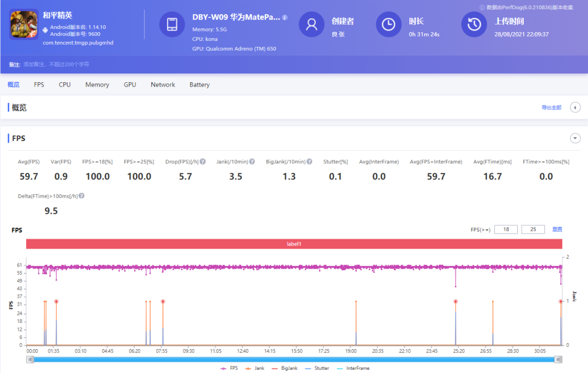The height and width of the screenshot is (373, 588).
Task: Click the help icon beside Drop(FPS)[/h]
Action: [203, 162]
